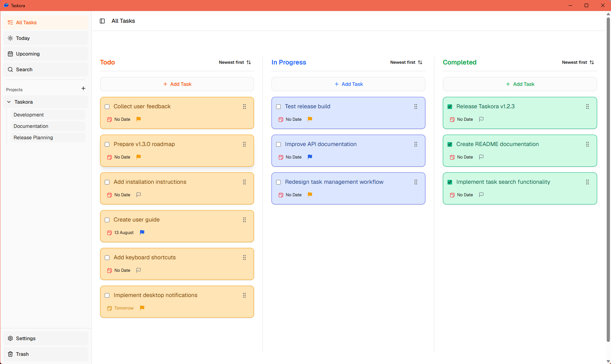Add a task to In Progress
This screenshot has width=611, height=364.
(348, 84)
